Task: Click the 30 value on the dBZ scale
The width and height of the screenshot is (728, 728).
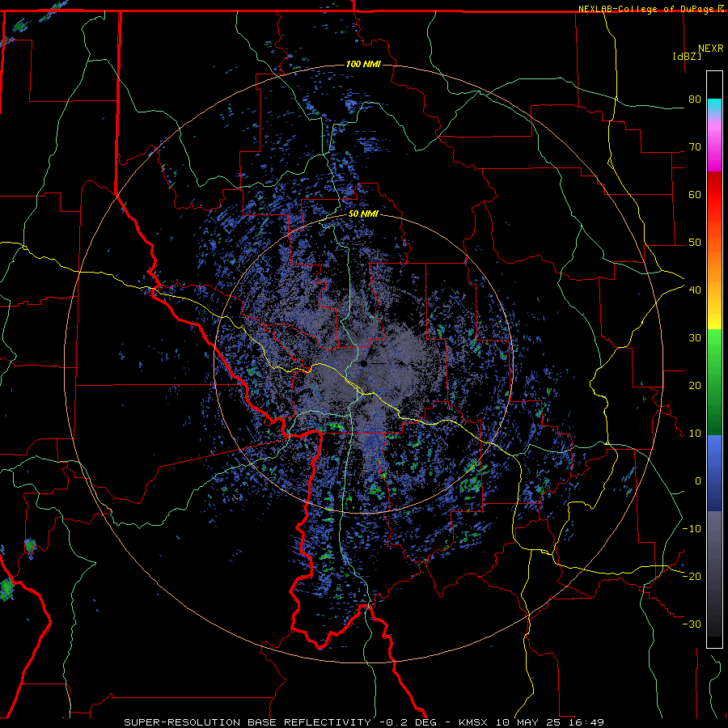Action: click(x=695, y=338)
